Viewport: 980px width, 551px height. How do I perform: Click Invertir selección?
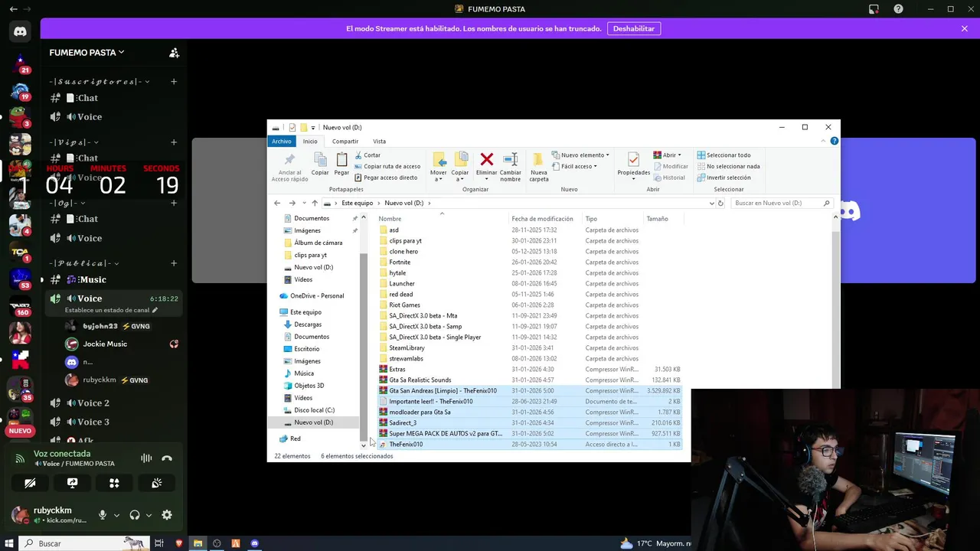click(724, 178)
